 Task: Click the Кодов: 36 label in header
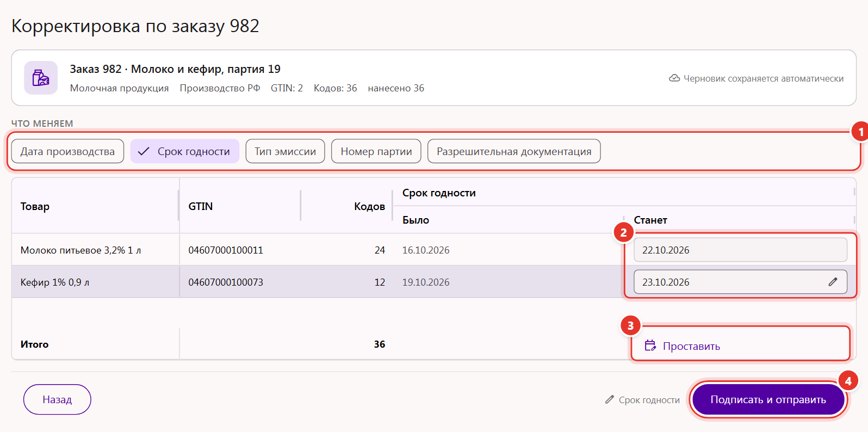pyautogui.click(x=336, y=88)
